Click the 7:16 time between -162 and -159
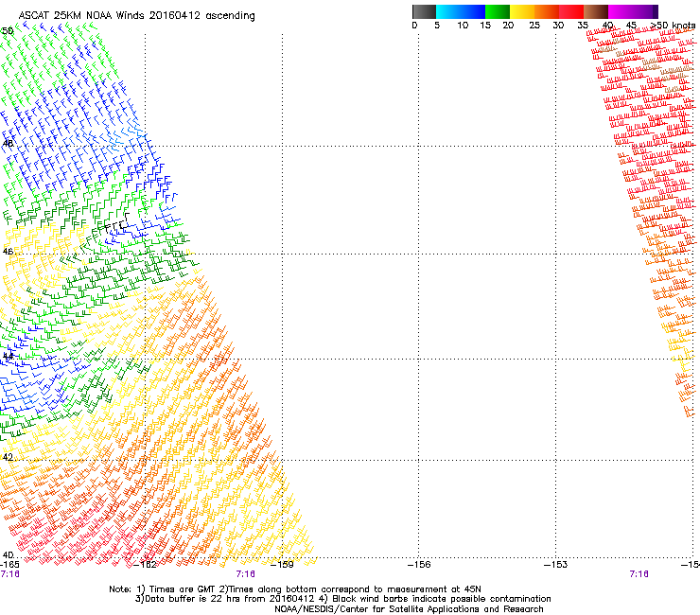 click(246, 574)
